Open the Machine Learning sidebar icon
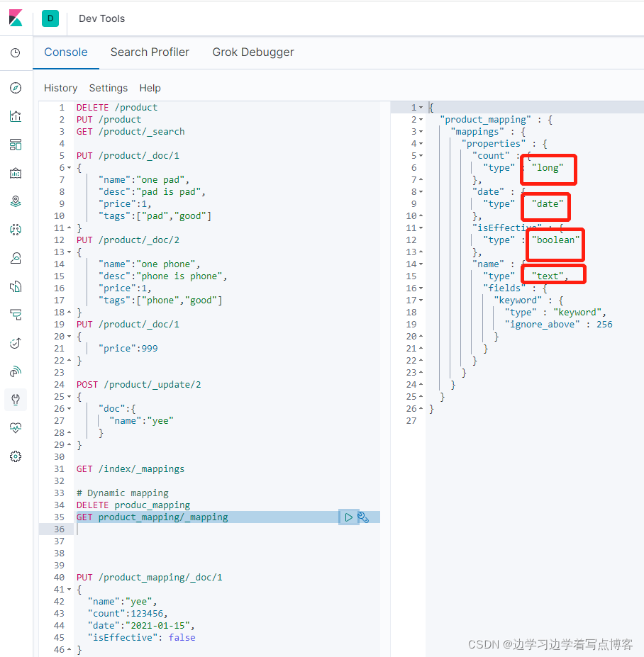The height and width of the screenshot is (657, 644). coord(16,230)
